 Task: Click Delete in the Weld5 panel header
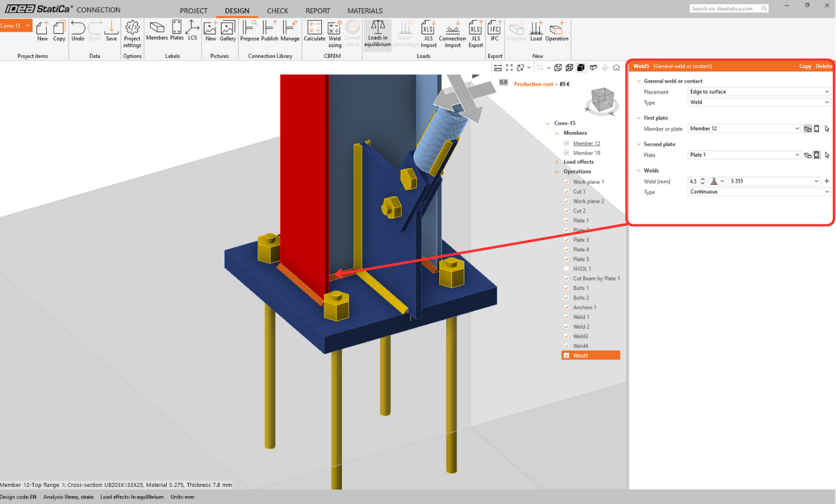click(x=823, y=66)
